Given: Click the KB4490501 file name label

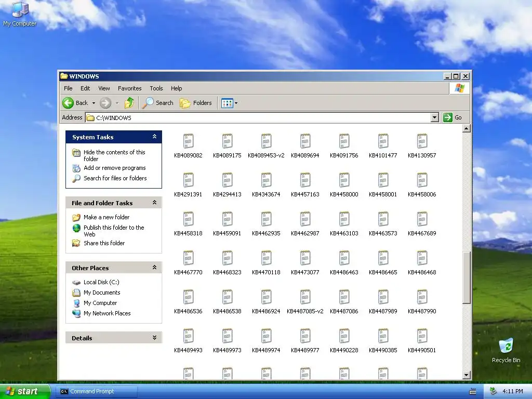Looking at the screenshot, I should point(422,350).
